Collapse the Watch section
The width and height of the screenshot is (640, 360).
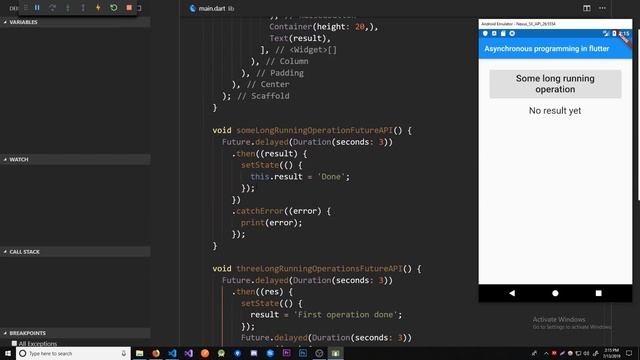(x=75, y=160)
